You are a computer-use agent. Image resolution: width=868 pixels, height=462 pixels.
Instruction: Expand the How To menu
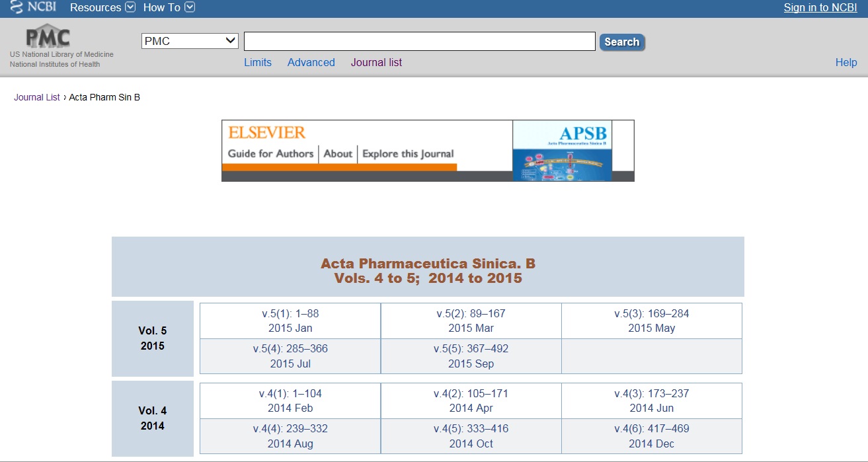(x=169, y=8)
